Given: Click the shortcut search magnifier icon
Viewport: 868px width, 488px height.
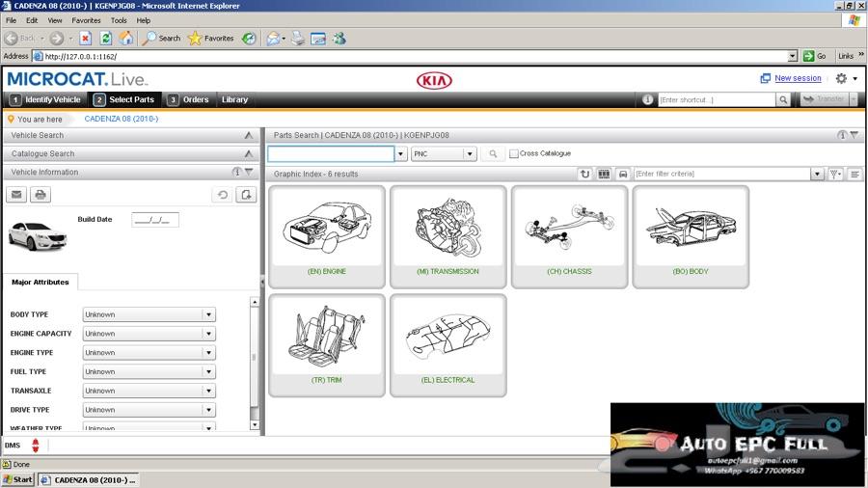Looking at the screenshot, I should coord(783,99).
